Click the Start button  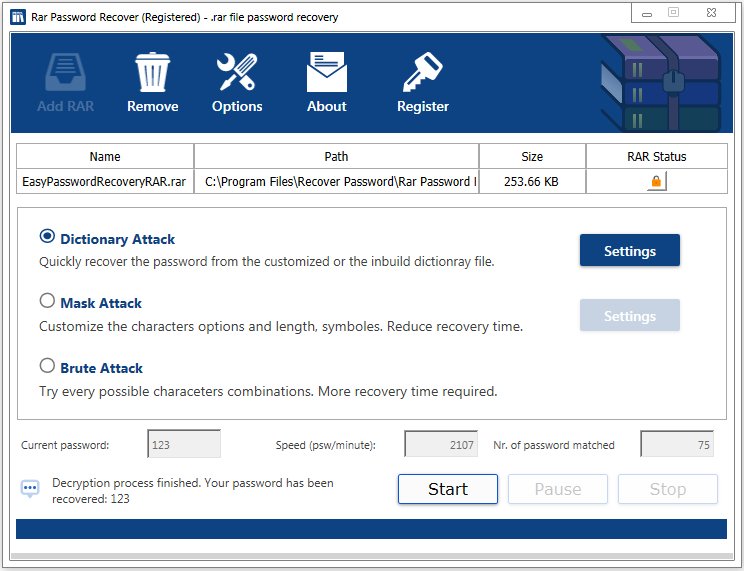447,489
